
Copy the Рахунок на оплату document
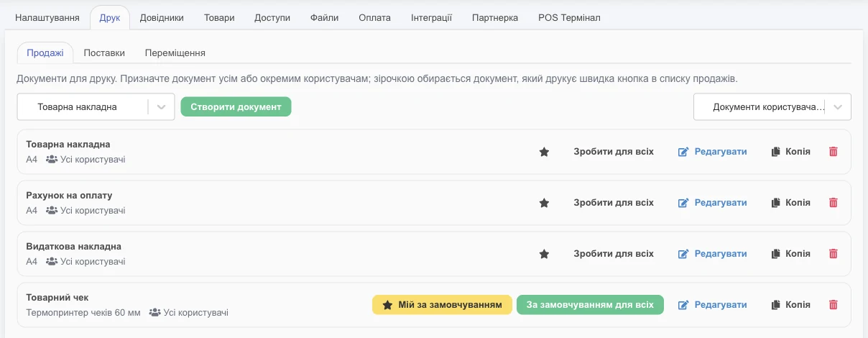(x=790, y=203)
